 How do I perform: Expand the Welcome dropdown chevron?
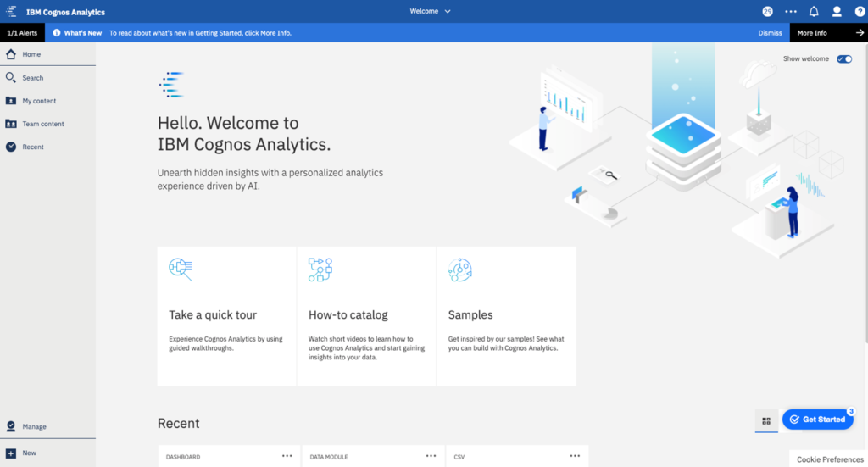[448, 12]
